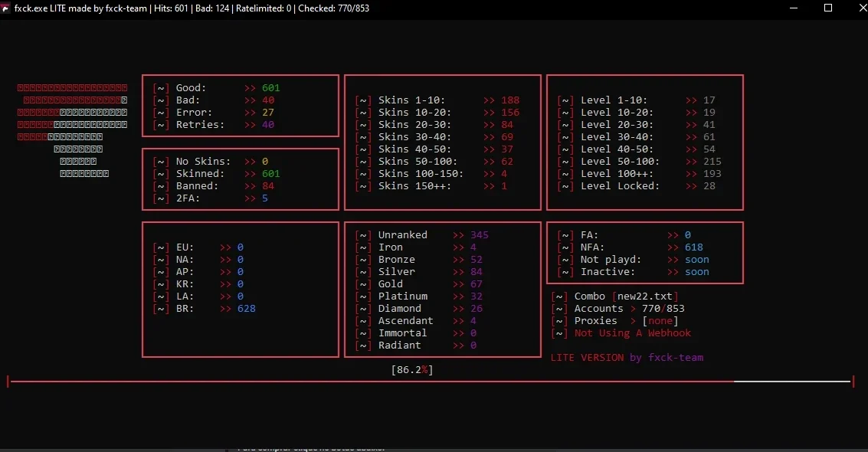This screenshot has width=868, height=452.
Task: Minimize the fxck.exe console window
Action: pyautogui.click(x=793, y=8)
